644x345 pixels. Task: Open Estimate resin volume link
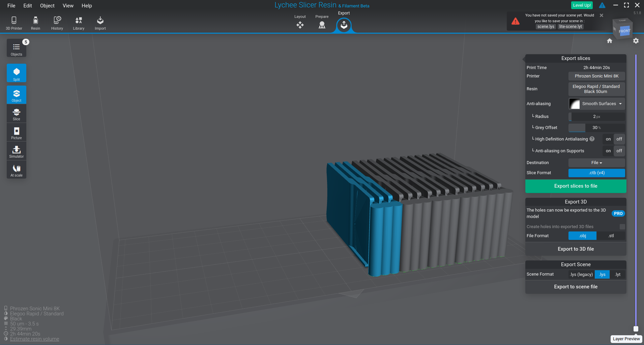(34, 339)
